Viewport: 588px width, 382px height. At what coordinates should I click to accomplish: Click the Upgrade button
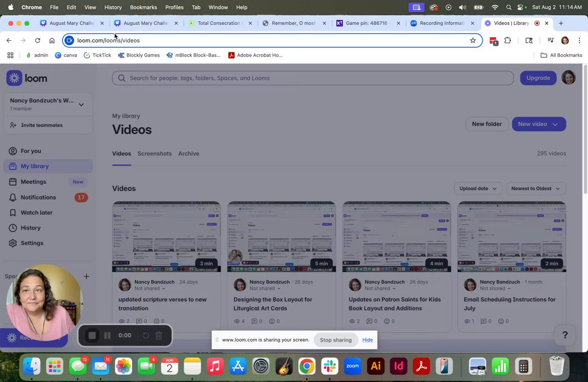pyautogui.click(x=538, y=78)
